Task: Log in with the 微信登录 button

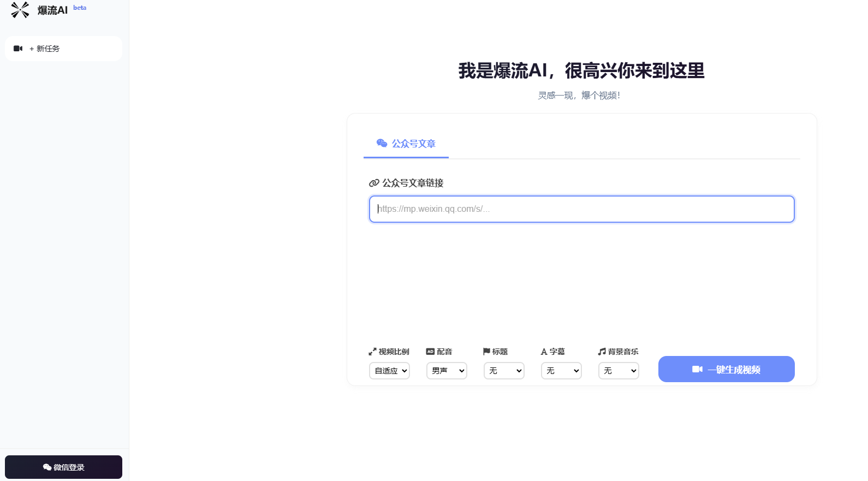Action: coord(63,467)
